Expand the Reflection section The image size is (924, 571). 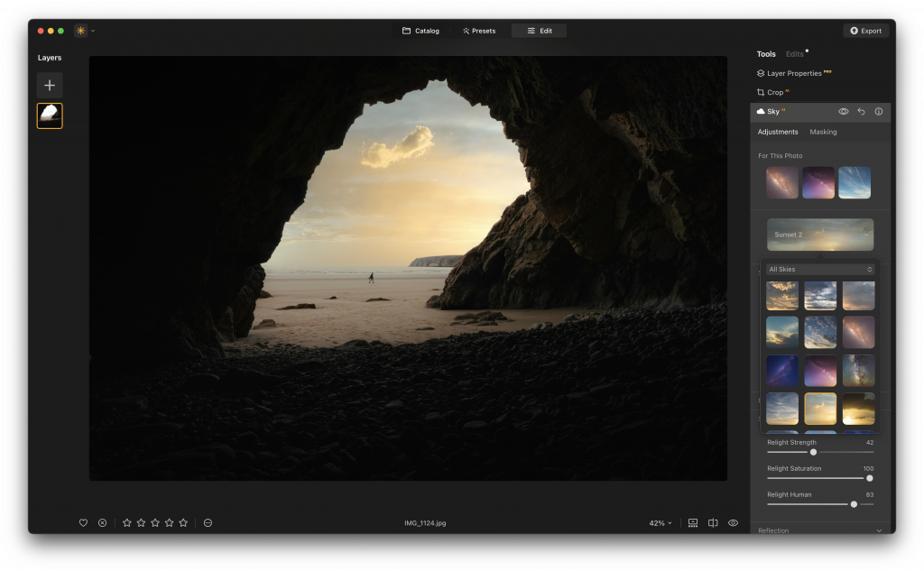[x=819, y=530]
